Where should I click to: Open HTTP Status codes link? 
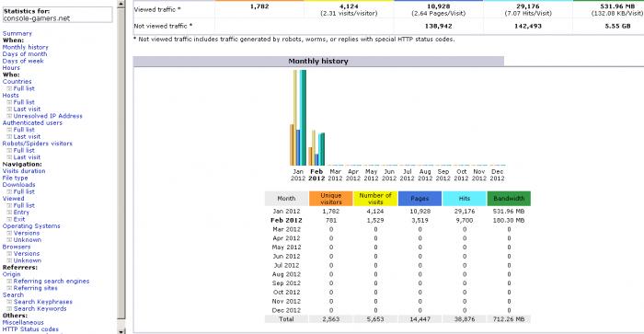(x=30, y=329)
